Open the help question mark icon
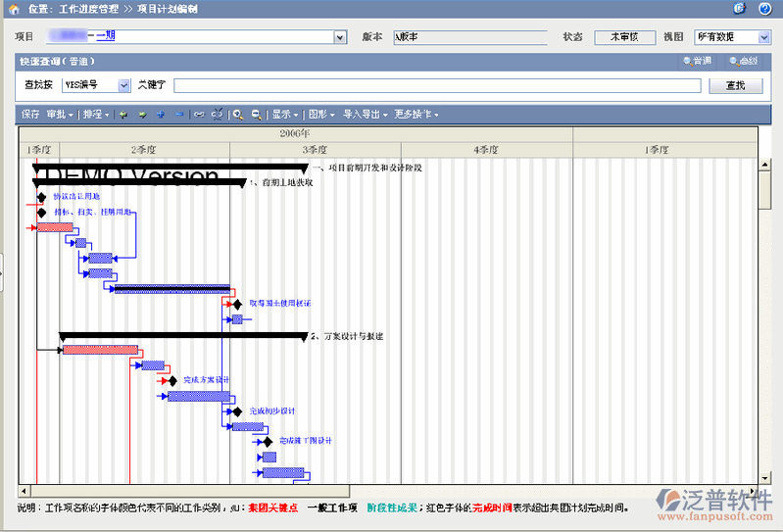The image size is (783, 532). 764,9
